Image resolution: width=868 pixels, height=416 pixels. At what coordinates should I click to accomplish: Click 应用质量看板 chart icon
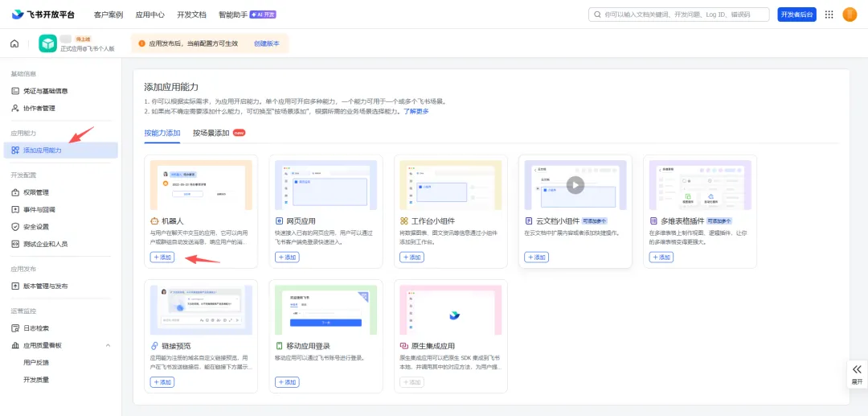[15, 345]
